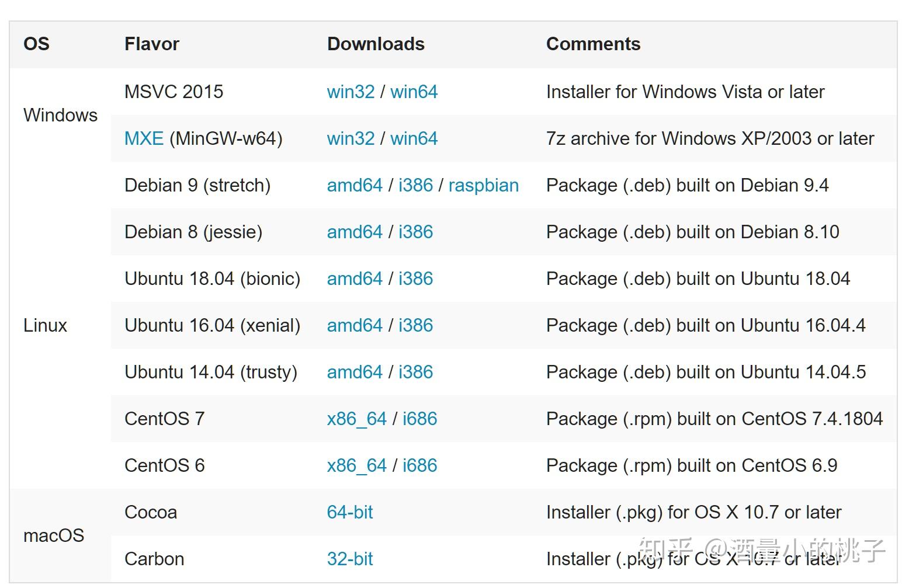909x588 pixels.
Task: Download the Ubuntu 16.04 xenial amd64 package
Action: [355, 325]
